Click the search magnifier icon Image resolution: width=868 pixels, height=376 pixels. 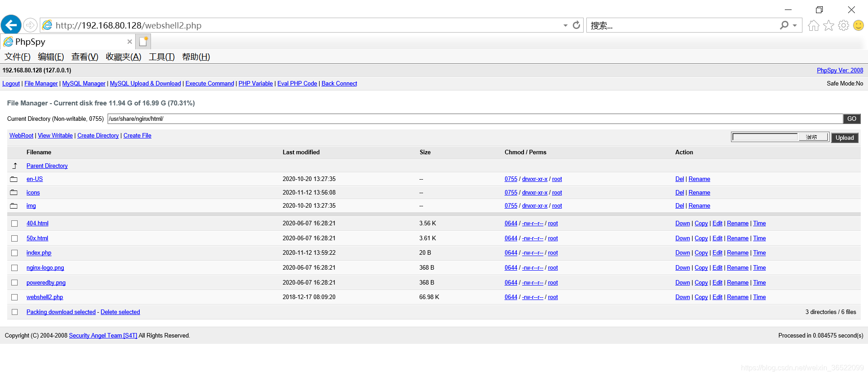[x=784, y=25]
